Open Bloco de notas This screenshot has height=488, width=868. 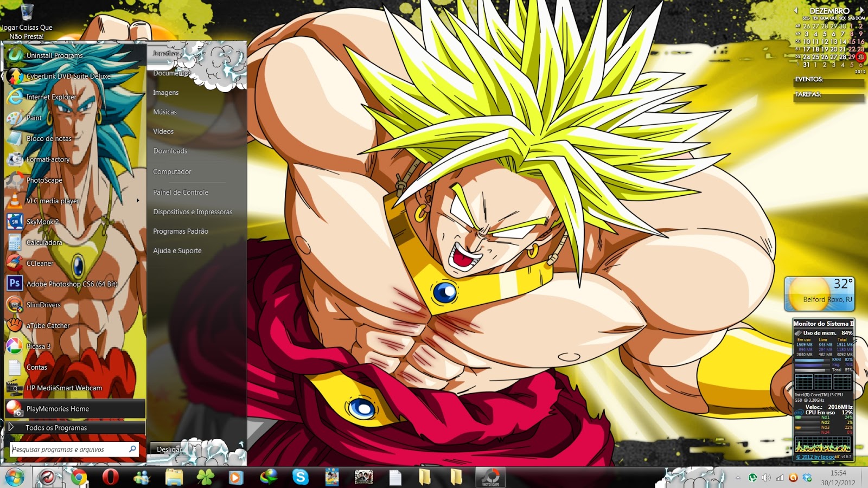75,139
